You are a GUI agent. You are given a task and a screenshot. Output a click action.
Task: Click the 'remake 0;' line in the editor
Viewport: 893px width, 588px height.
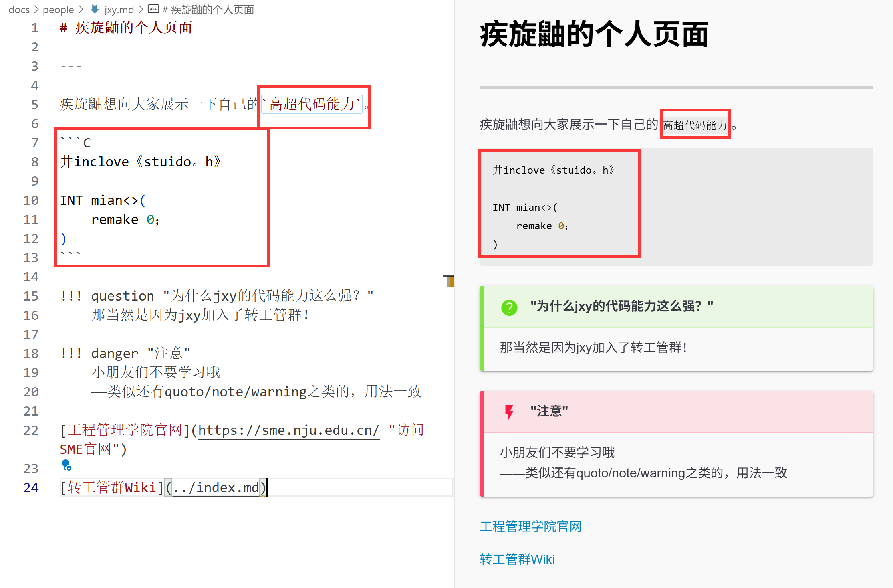coord(125,219)
